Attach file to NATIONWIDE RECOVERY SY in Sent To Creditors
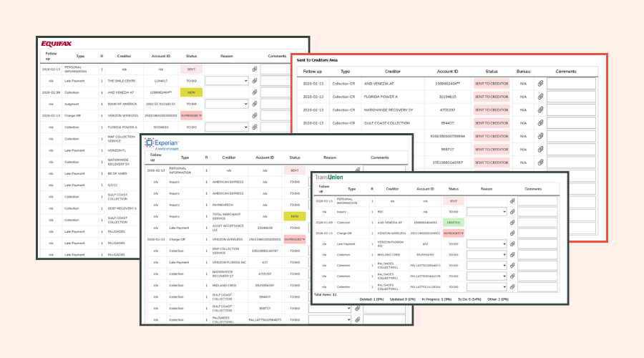This screenshot has height=358, width=644. 540,110
